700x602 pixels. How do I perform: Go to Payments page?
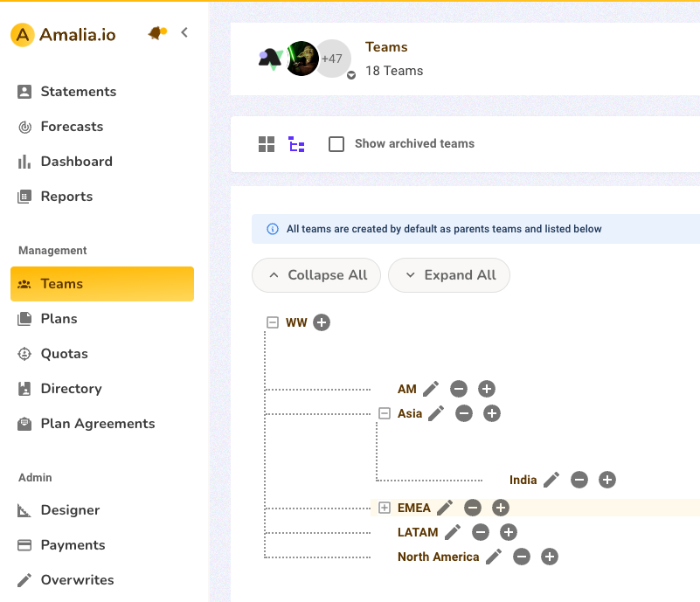tap(102, 545)
